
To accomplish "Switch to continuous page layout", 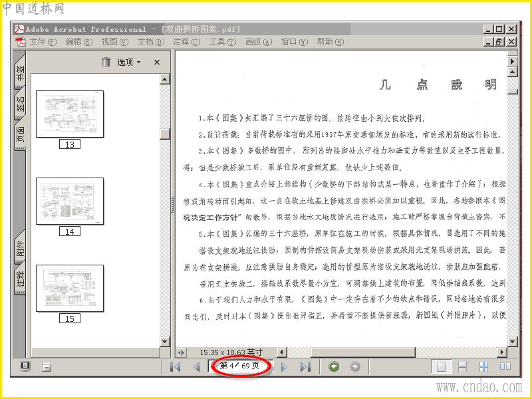I will click(x=462, y=366).
